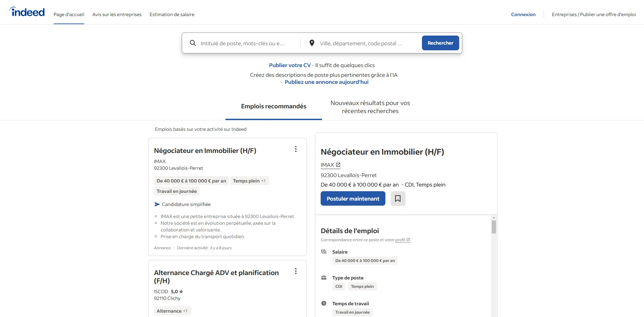Screen dimensions: 644x317
Task: Click the Salaire money icon
Action: point(324,252)
